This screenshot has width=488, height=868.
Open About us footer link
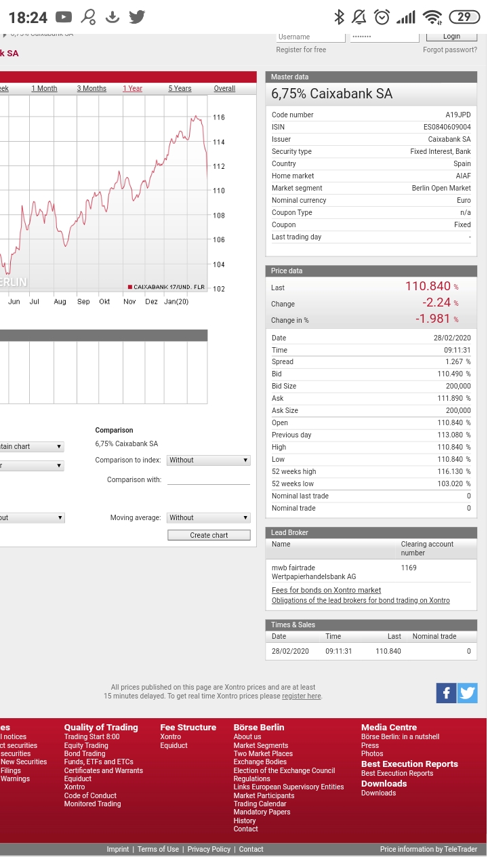click(x=247, y=736)
